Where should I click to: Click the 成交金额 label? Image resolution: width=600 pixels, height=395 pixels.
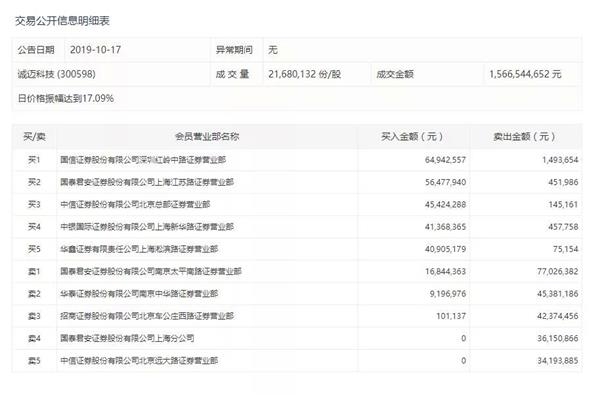(395, 74)
